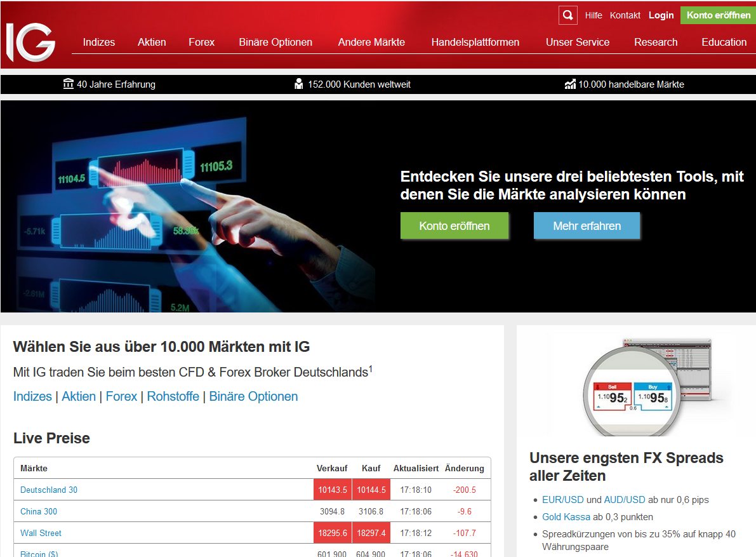The width and height of the screenshot is (756, 557).
Task: Open the Deutschland 30 market
Action: tap(49, 490)
